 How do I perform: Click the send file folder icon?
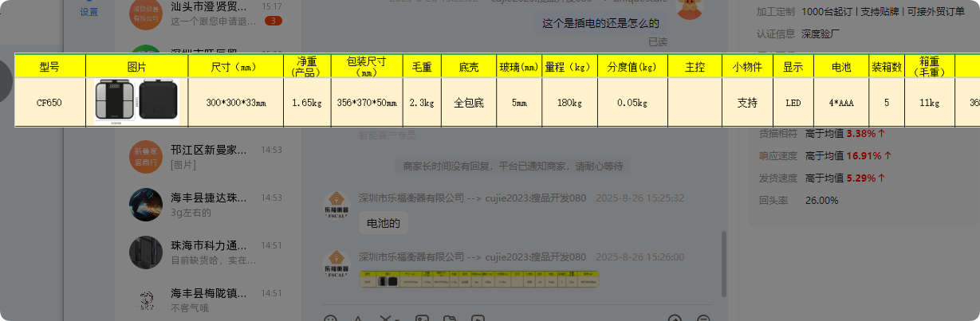[x=450, y=319]
